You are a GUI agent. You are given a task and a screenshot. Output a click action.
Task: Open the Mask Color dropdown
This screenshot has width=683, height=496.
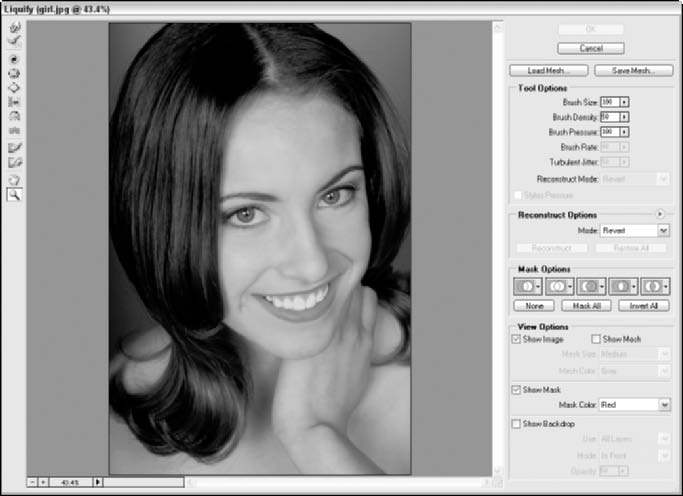664,404
